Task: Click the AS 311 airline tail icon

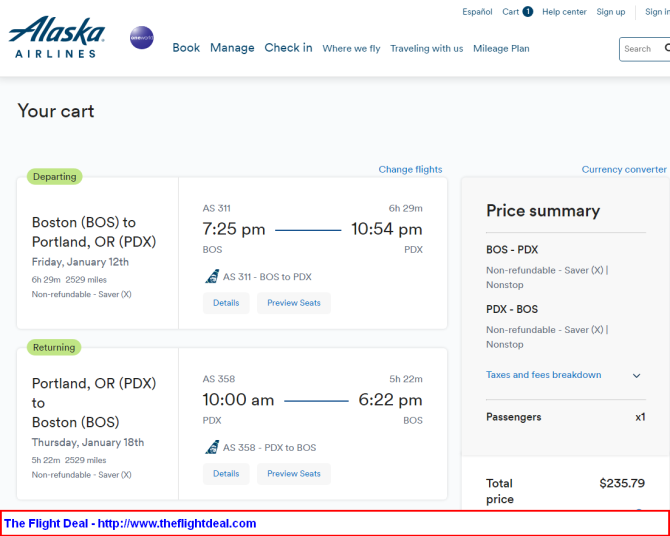Action: click(212, 277)
